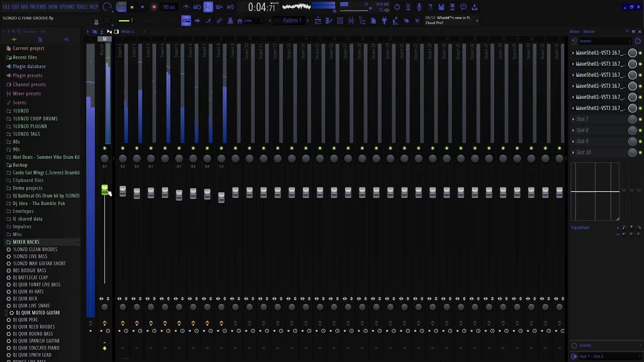Open the Slot 7 effect dropdown arrow
This screenshot has width=644, height=362.
[x=573, y=119]
